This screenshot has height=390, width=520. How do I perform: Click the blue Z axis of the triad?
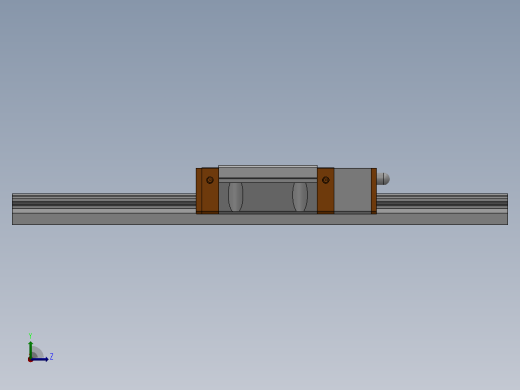pyautogui.click(x=40, y=359)
